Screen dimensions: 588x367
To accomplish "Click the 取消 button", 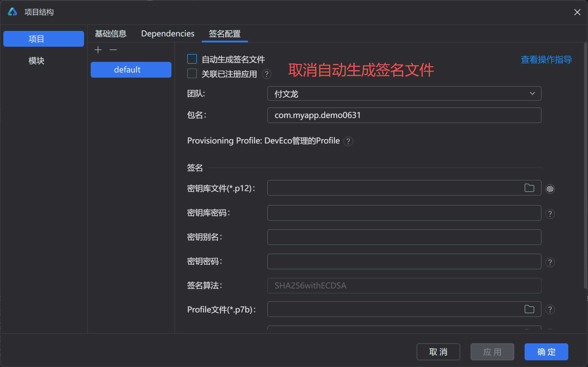I will tap(438, 352).
